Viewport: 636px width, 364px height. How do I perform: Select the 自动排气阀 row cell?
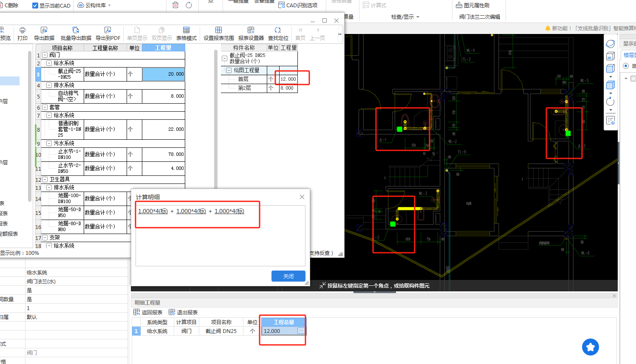click(x=68, y=96)
